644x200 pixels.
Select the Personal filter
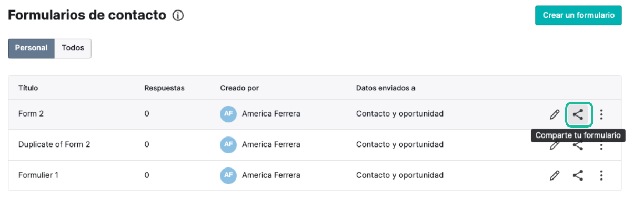click(x=31, y=48)
